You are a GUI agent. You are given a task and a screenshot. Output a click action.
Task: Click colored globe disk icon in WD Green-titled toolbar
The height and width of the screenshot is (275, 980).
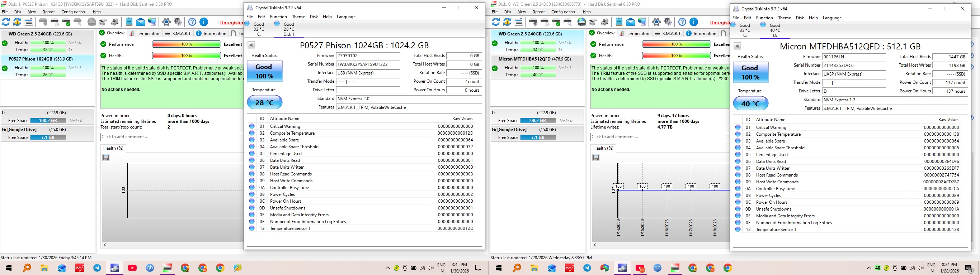581,22
